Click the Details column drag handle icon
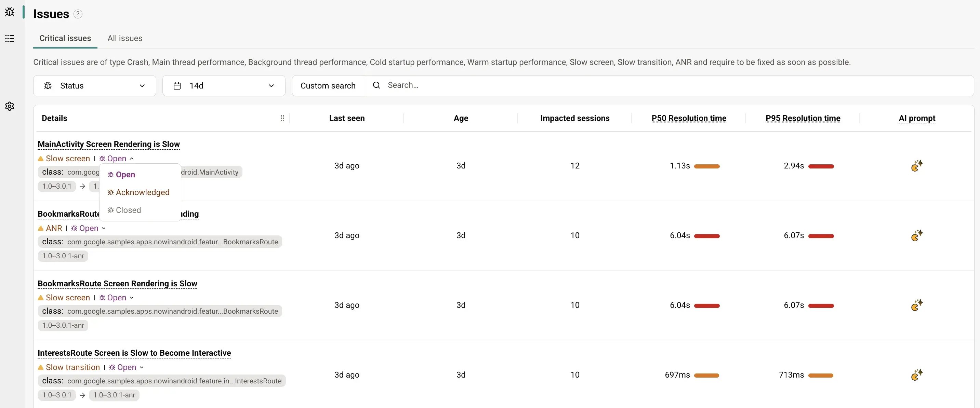Viewport: 980px width, 408px height. click(282, 118)
